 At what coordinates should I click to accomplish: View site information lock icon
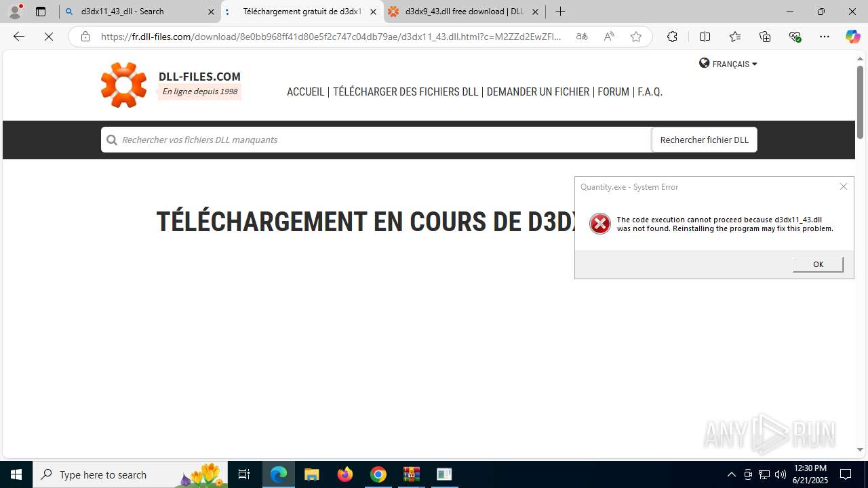click(x=85, y=37)
